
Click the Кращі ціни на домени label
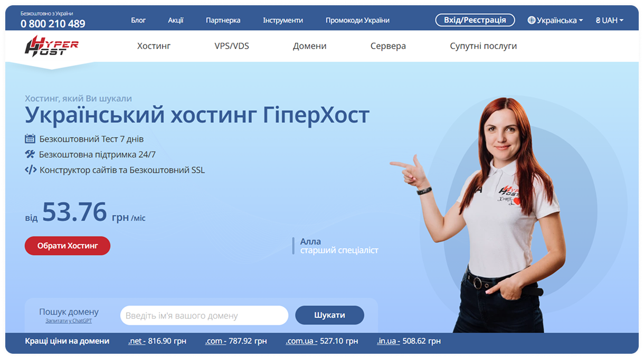[67, 341]
